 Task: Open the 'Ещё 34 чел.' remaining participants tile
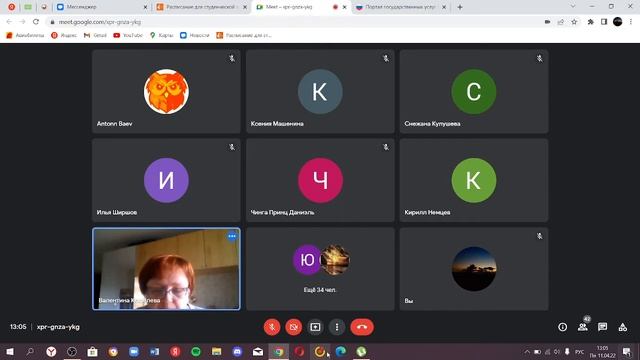coord(320,269)
